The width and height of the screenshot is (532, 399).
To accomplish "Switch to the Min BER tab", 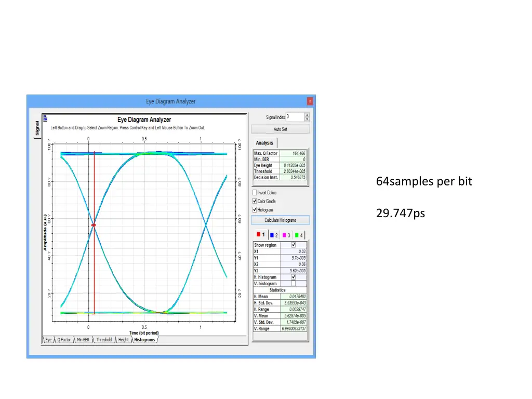I will [83, 340].
